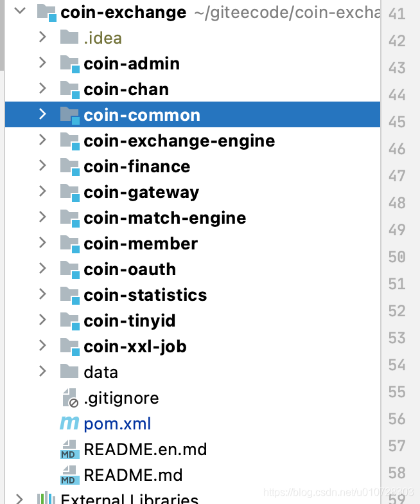This screenshot has height=504, width=420.
Task: Expand the coin-match-engine folder
Action: 42,217
